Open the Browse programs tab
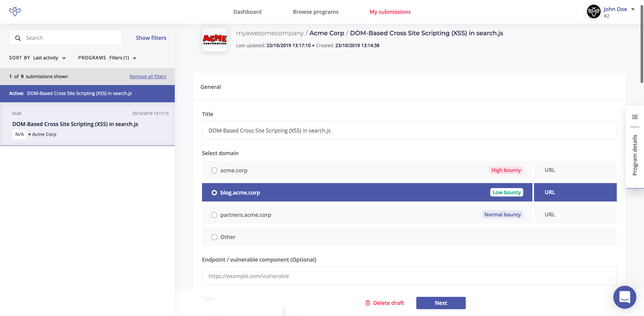 click(x=315, y=12)
